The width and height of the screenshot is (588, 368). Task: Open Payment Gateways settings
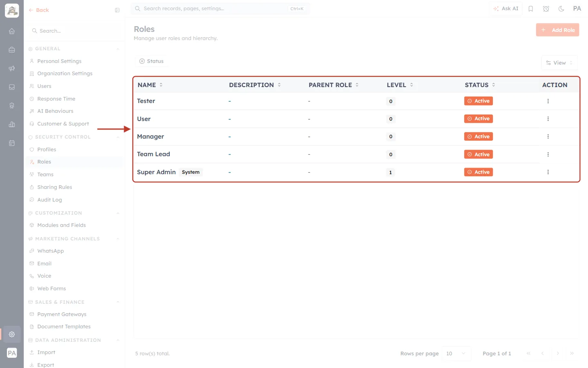tap(62, 314)
